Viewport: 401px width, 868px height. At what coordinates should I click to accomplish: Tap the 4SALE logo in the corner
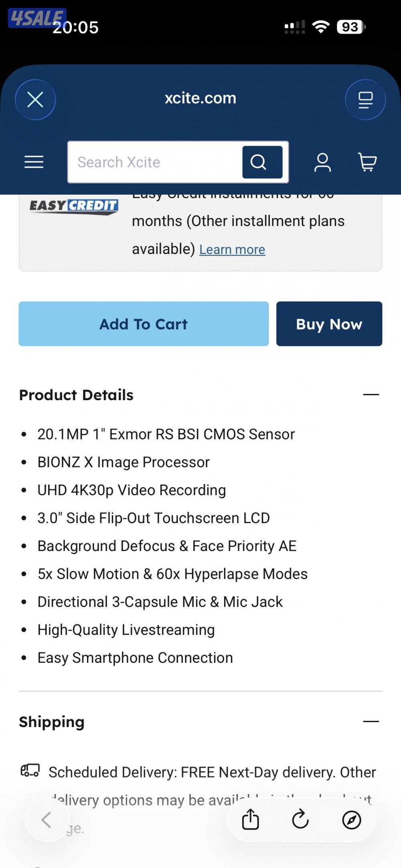pos(36,17)
